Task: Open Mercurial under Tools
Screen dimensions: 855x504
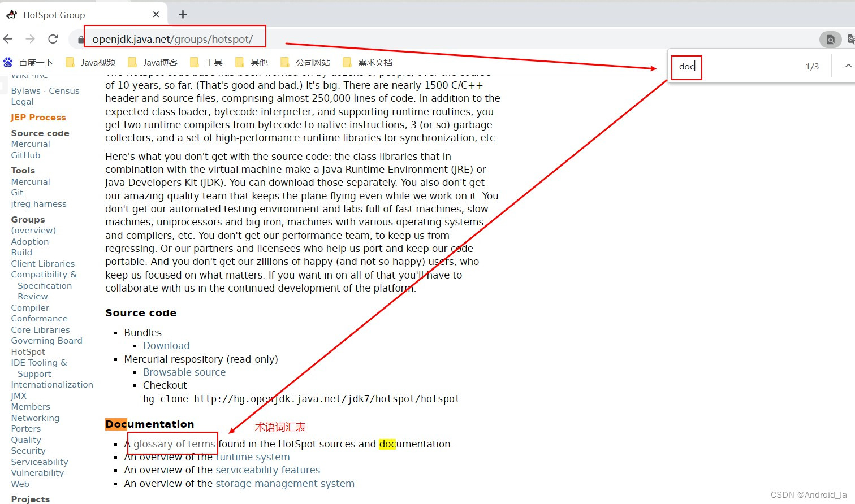Action: pyautogui.click(x=31, y=182)
